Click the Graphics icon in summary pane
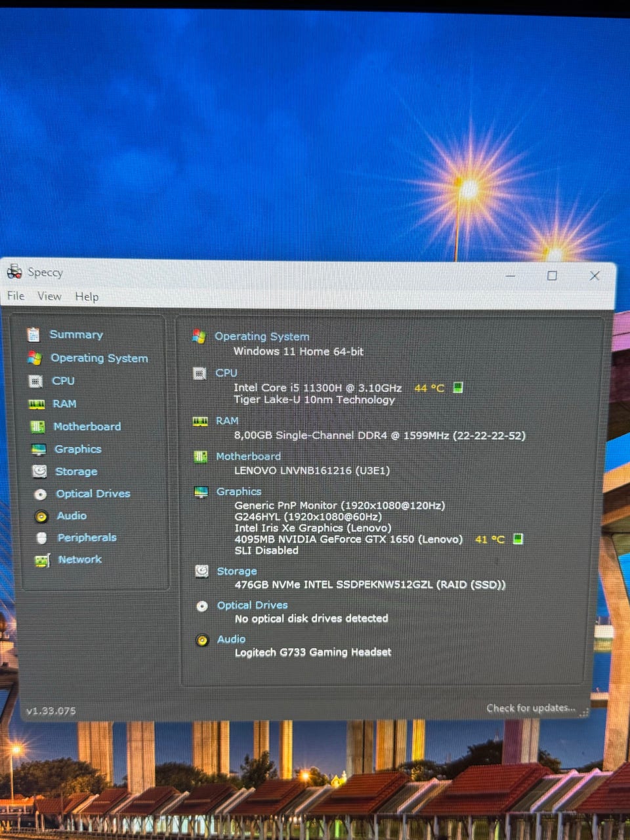The height and width of the screenshot is (840, 630). 201,492
